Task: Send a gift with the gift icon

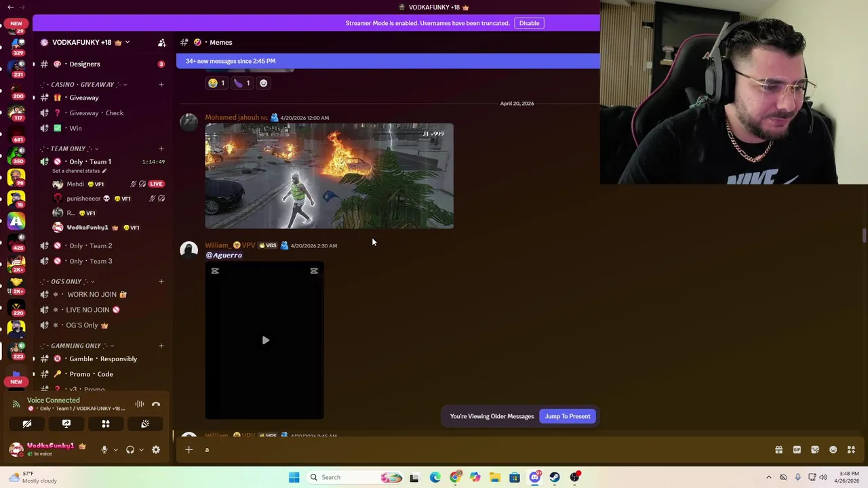Action: [778, 449]
